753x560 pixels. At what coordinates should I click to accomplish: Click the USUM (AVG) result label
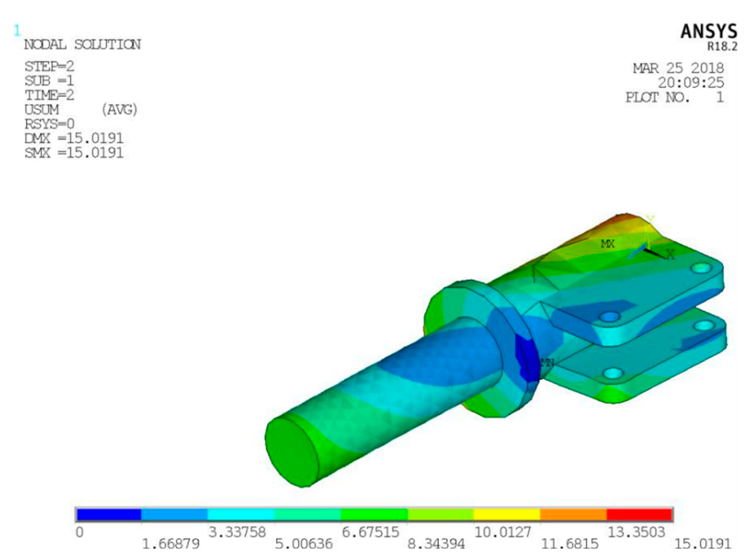click(x=81, y=110)
